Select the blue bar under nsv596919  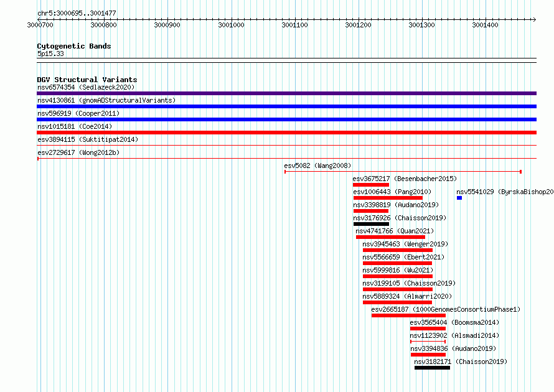tap(286, 119)
